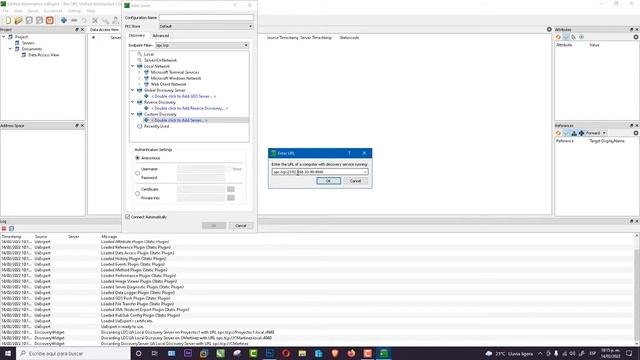Click the orange Stop icon in toolbar
The image size is (640, 360).
(49, 20)
